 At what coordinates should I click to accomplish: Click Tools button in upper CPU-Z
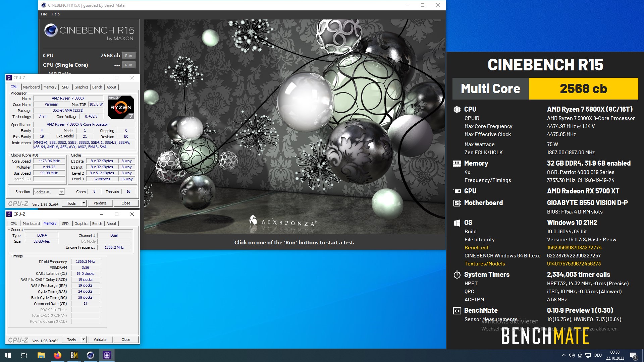(x=71, y=203)
